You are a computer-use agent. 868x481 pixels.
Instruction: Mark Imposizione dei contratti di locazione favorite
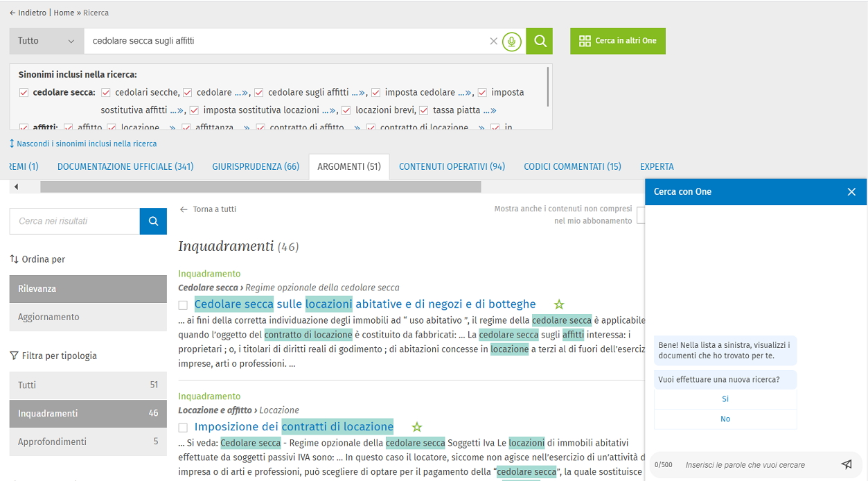point(417,427)
